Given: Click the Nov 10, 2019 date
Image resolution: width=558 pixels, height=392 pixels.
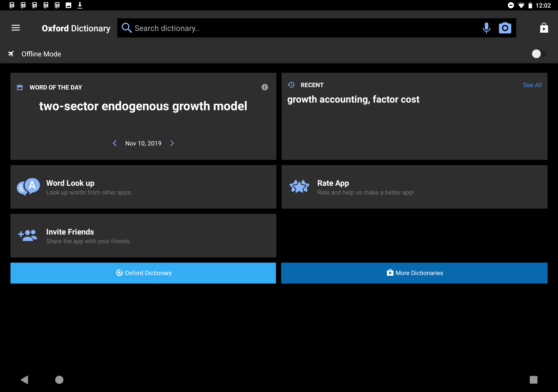Looking at the screenshot, I should tap(143, 144).
